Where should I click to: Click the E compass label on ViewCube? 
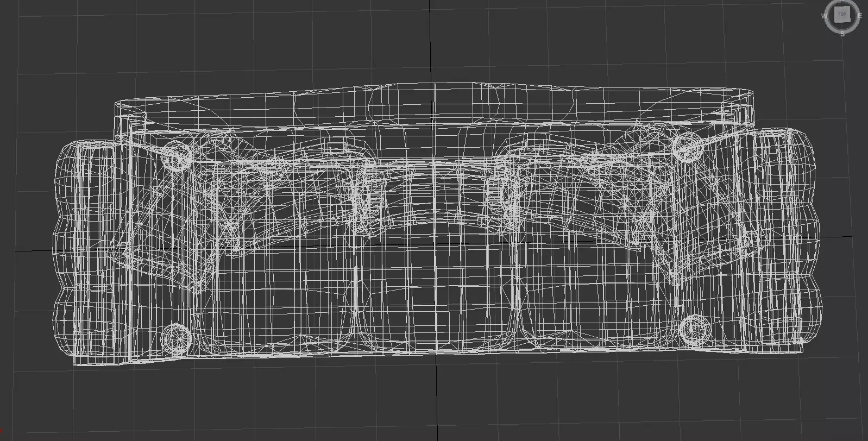tap(860, 15)
